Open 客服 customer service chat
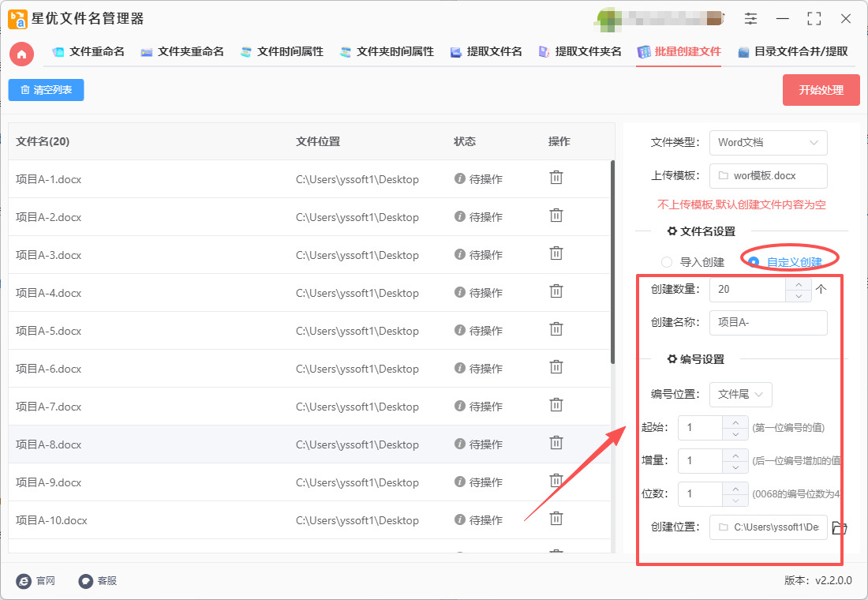This screenshot has height=600, width=868. [98, 580]
